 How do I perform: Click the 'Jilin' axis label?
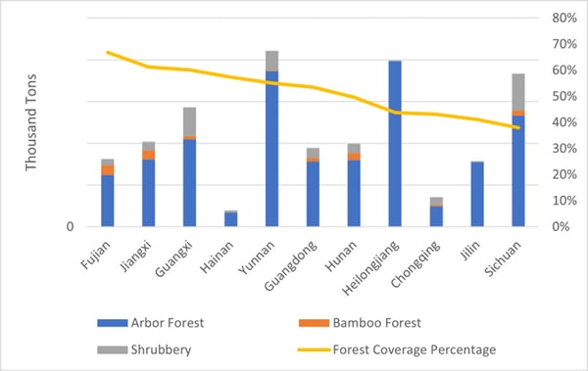pos(470,251)
